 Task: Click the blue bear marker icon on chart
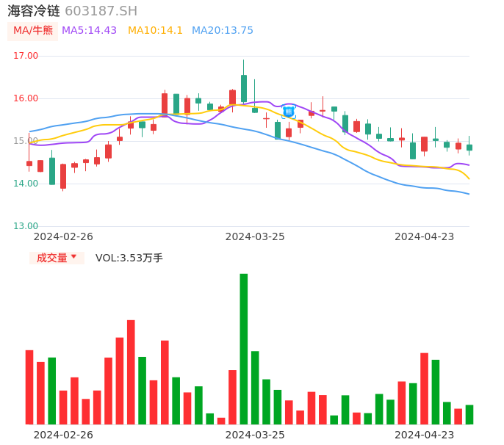coord(289,112)
